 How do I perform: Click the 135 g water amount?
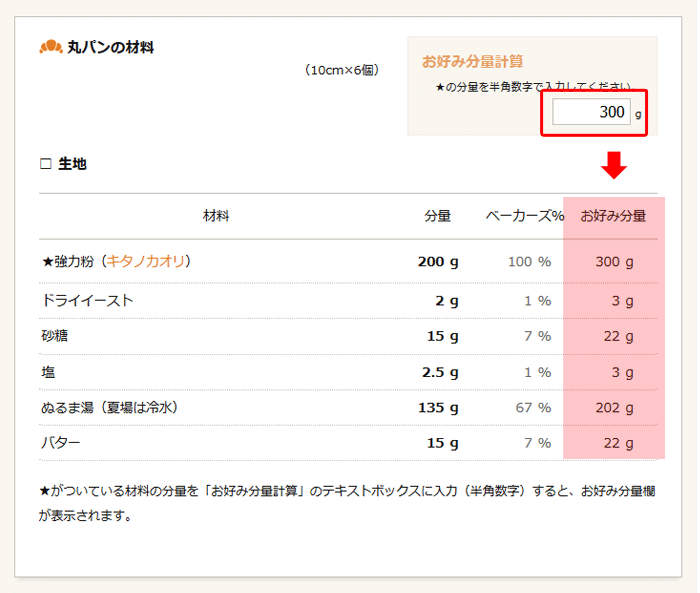(x=438, y=408)
